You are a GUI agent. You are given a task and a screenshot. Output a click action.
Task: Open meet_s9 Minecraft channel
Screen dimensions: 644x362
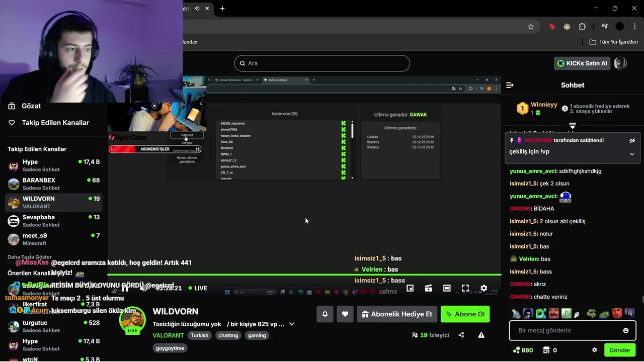(x=54, y=239)
